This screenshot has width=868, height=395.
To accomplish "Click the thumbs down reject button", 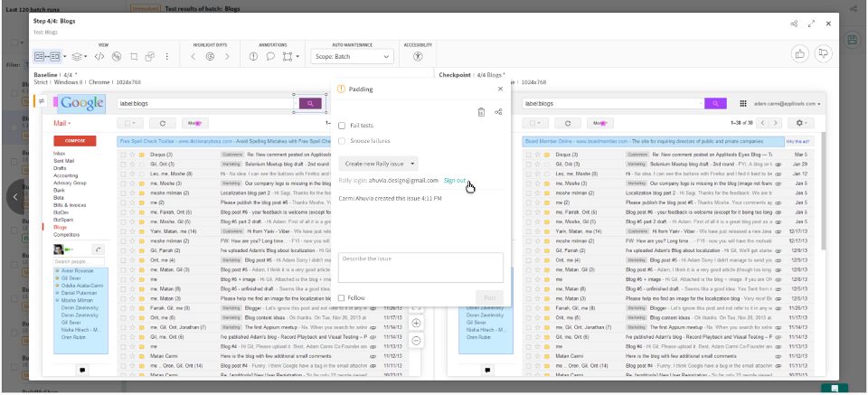I will coord(823,55).
